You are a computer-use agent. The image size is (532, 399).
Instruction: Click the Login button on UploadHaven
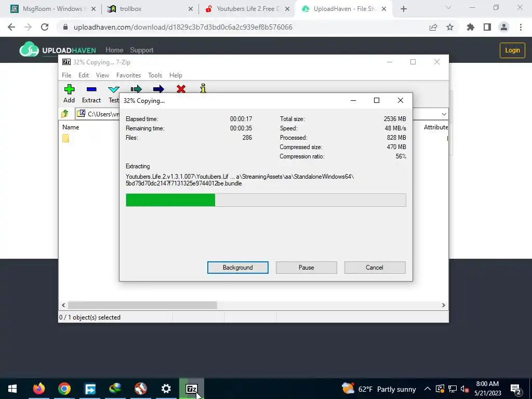[x=512, y=50]
